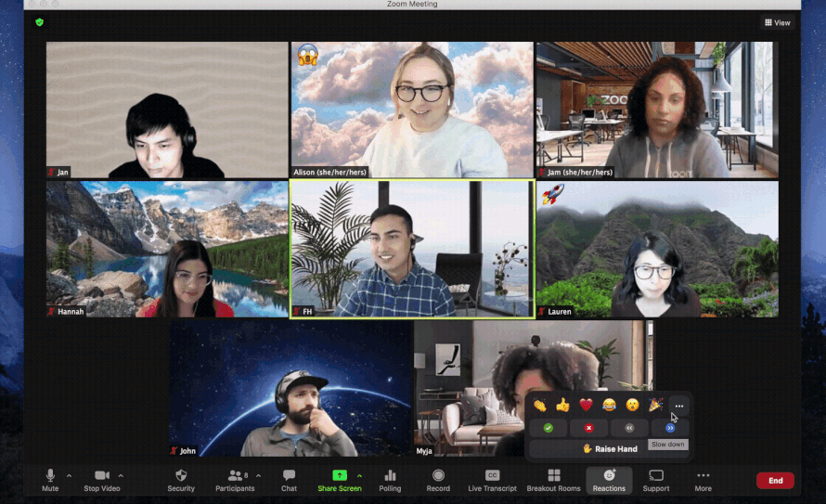Click Hannah's muted name label

pos(67,312)
